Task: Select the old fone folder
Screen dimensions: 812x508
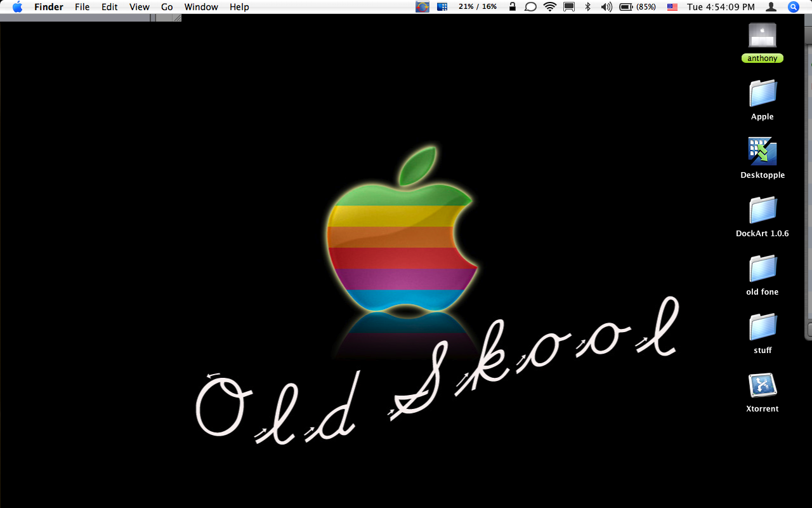Action: (763, 269)
